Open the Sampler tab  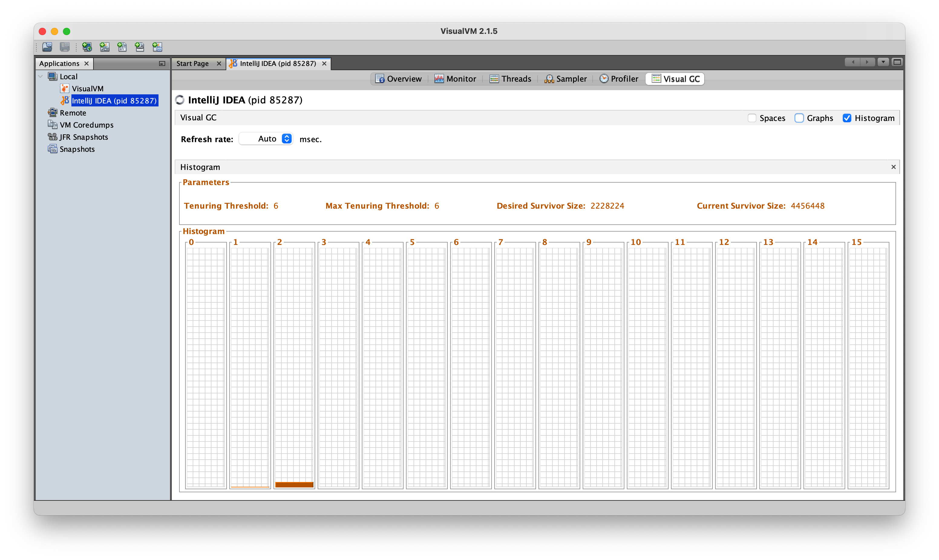(x=566, y=79)
